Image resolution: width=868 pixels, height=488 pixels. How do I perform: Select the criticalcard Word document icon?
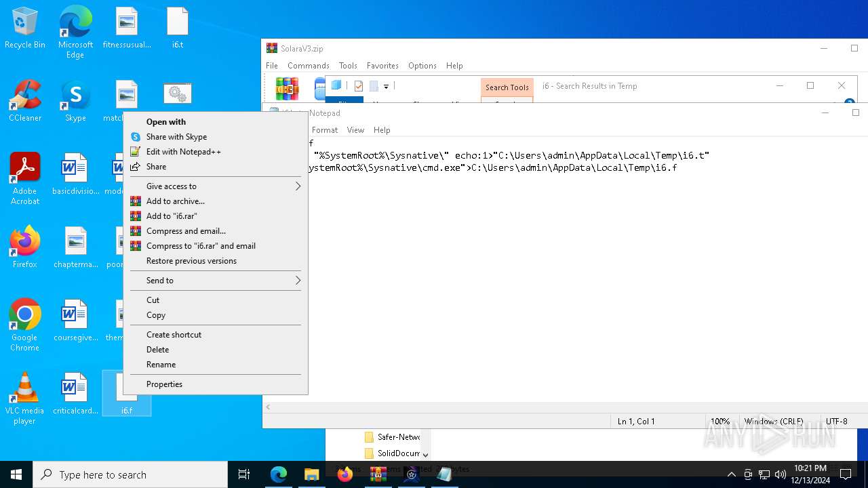(x=75, y=394)
